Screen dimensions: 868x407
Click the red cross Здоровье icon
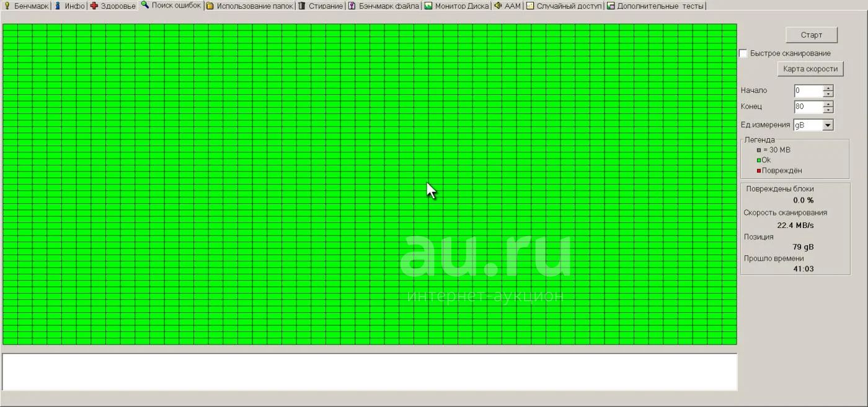point(94,6)
